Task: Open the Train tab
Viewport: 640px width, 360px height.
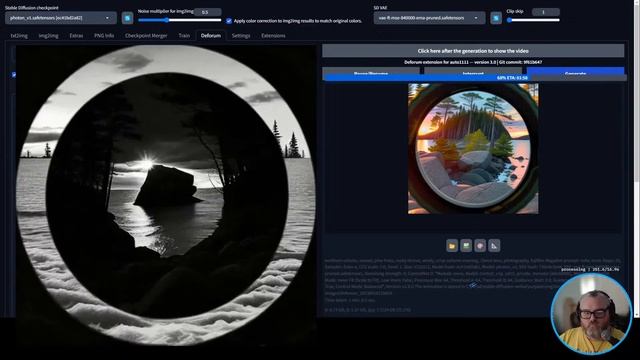Action: pos(184,36)
